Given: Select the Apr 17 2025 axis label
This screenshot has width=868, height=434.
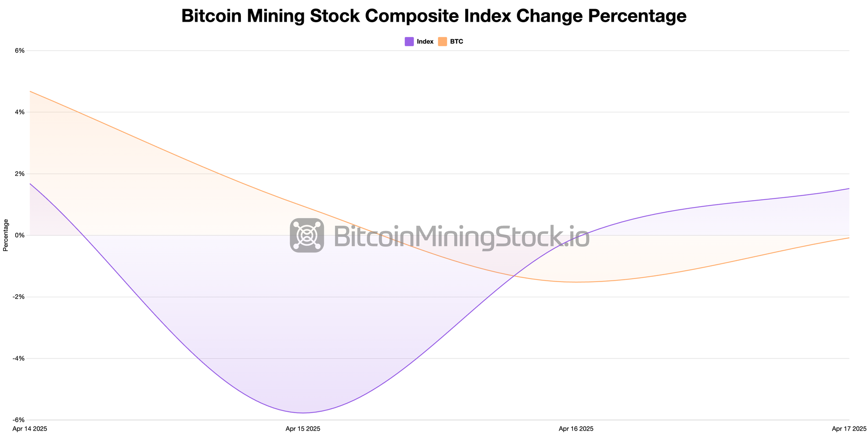Looking at the screenshot, I should click(849, 429).
